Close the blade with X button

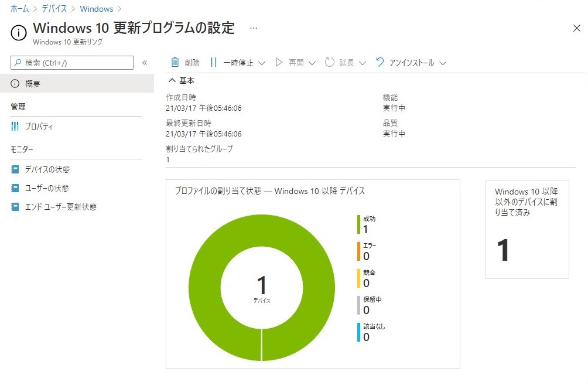tap(577, 28)
